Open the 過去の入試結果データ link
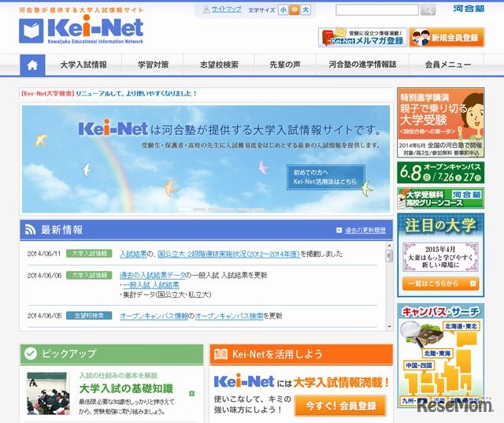 point(153,275)
